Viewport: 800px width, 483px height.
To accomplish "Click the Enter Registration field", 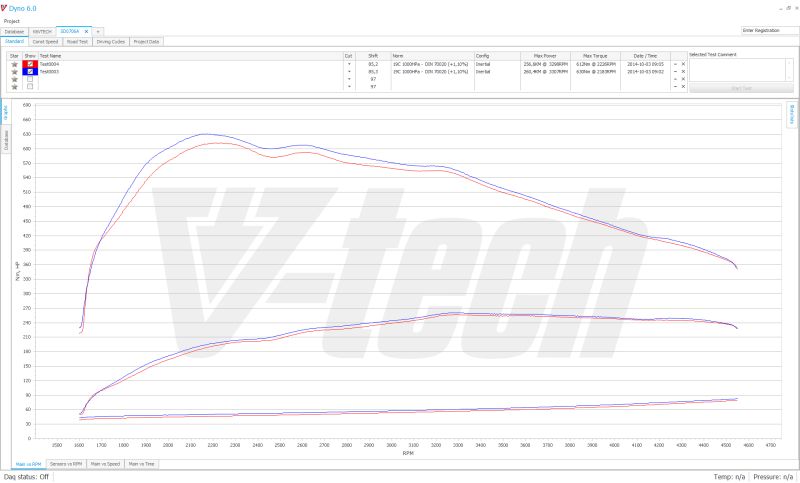I will point(769,31).
